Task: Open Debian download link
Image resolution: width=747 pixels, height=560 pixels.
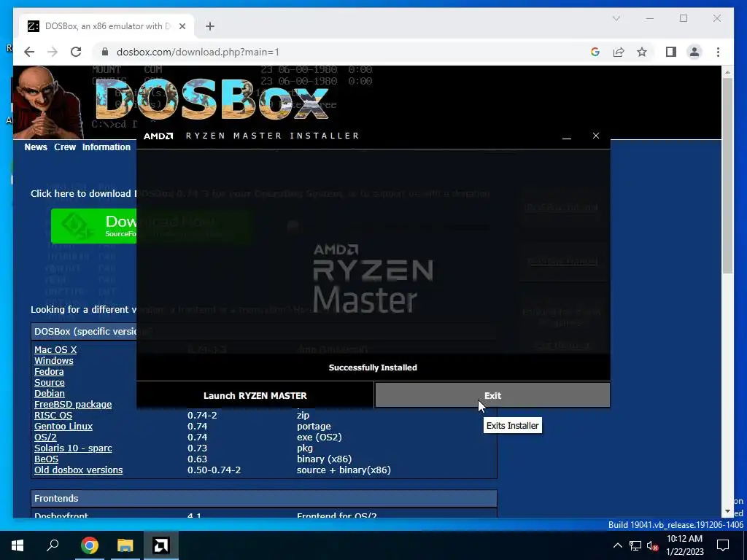Action: (50, 393)
